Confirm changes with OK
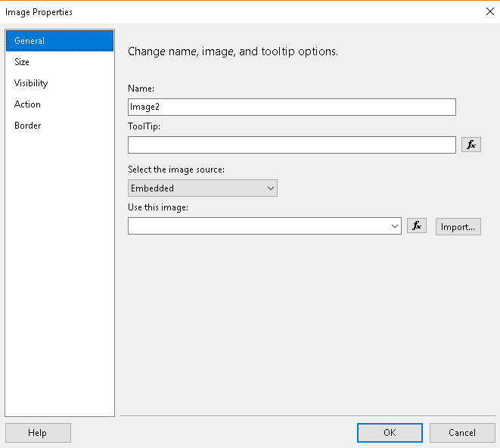 [390, 433]
